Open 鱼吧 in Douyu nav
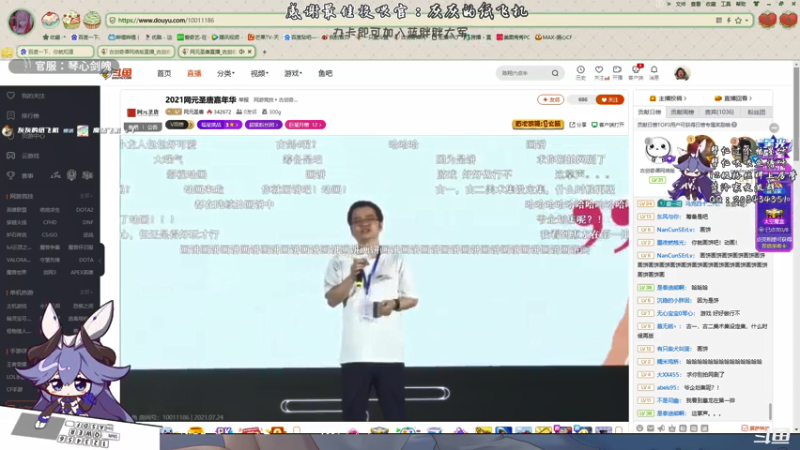This screenshot has width=800, height=450. coord(325,73)
